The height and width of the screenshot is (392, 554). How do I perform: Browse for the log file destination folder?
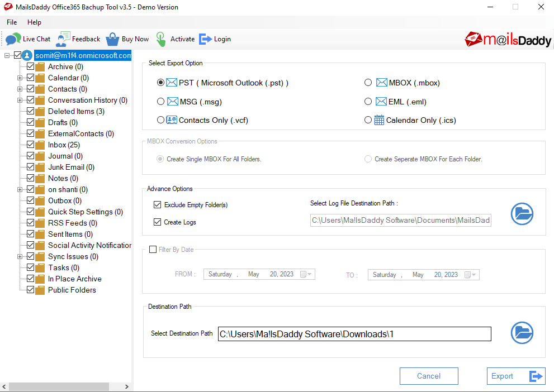click(522, 214)
